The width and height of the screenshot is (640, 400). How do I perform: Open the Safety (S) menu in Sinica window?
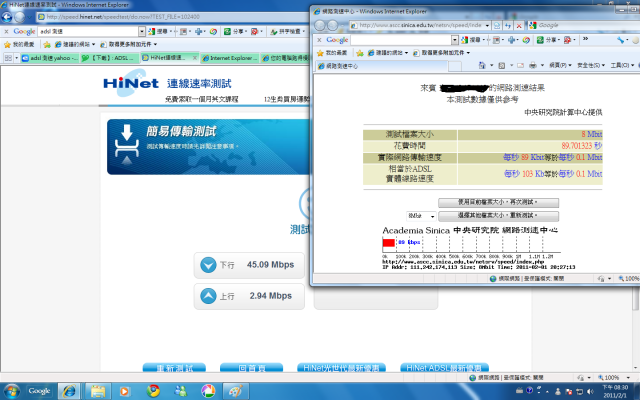590,65
